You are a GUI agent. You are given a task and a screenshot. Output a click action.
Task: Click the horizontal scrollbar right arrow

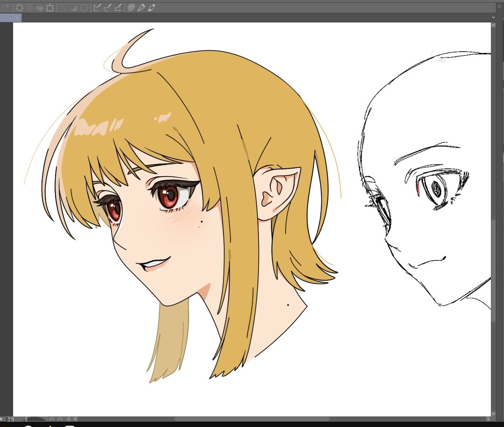point(488,419)
